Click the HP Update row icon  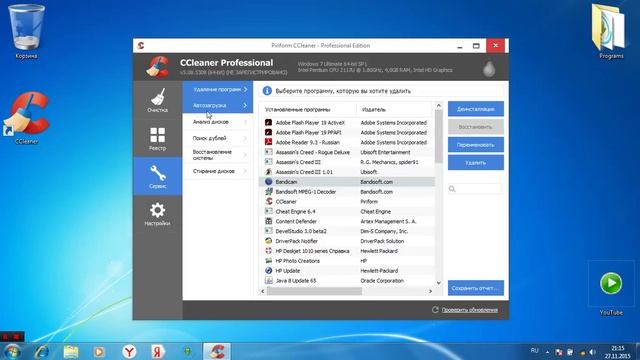pos(268,270)
